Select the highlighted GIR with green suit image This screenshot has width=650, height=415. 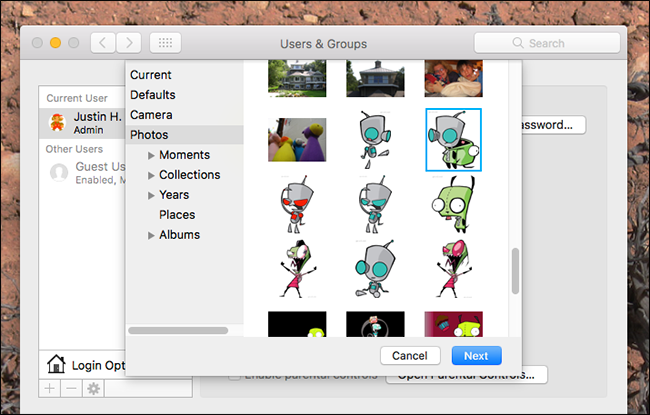(454, 140)
